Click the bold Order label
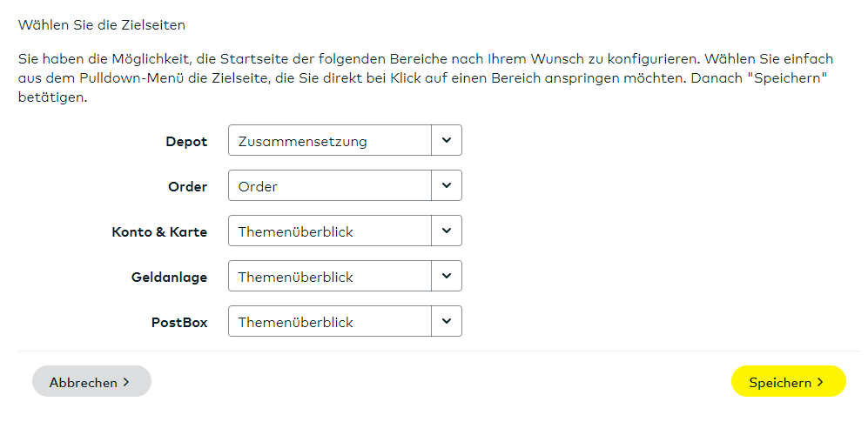 point(187,186)
